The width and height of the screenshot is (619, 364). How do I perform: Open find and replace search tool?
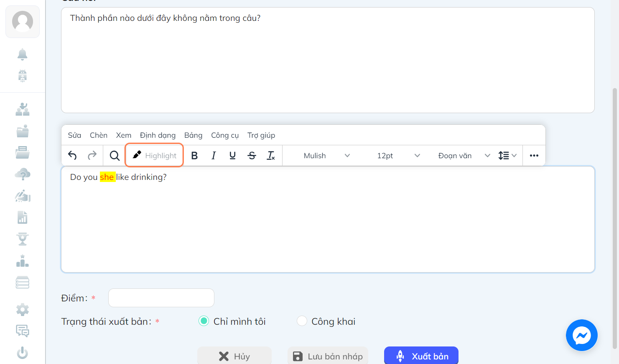click(115, 156)
